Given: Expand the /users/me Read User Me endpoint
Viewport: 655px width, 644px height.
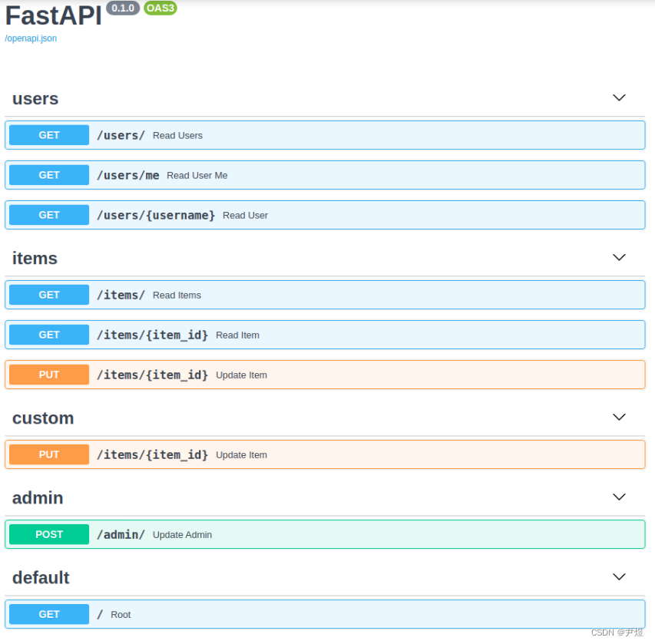Looking at the screenshot, I should (x=325, y=175).
